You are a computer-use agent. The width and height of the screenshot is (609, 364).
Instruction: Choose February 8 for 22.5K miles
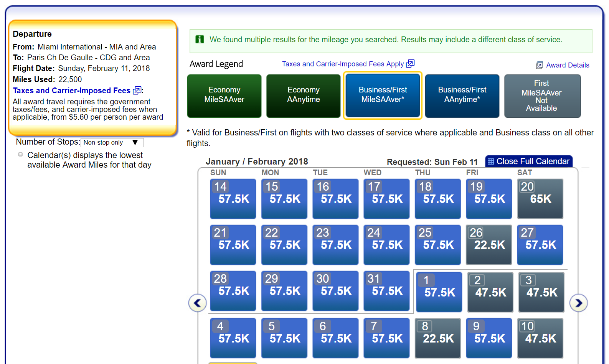tap(438, 338)
